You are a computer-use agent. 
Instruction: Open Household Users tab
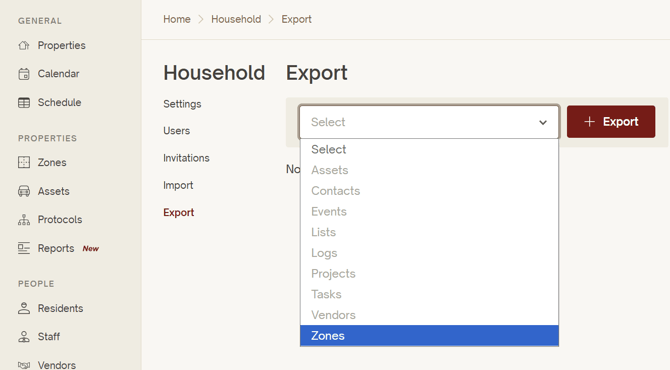tap(176, 131)
